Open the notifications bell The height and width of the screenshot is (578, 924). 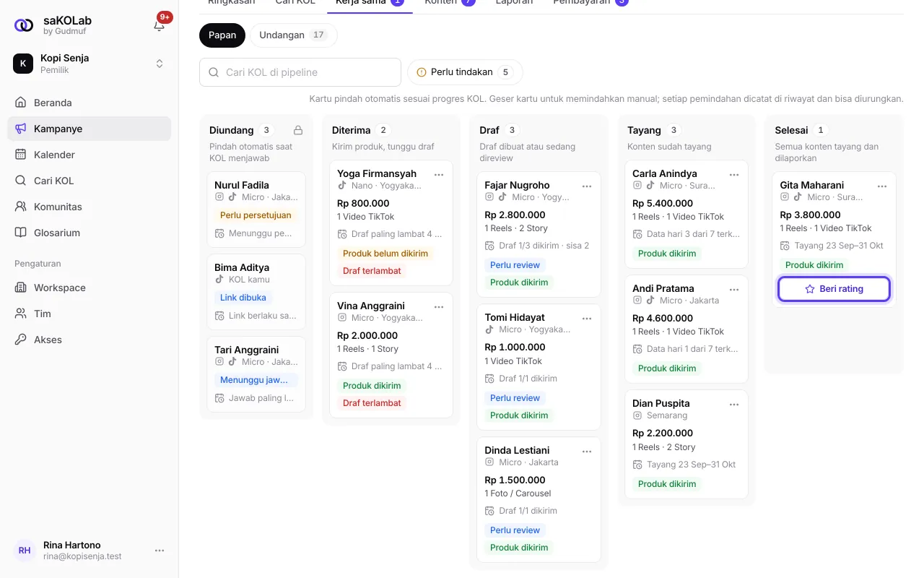[160, 25]
